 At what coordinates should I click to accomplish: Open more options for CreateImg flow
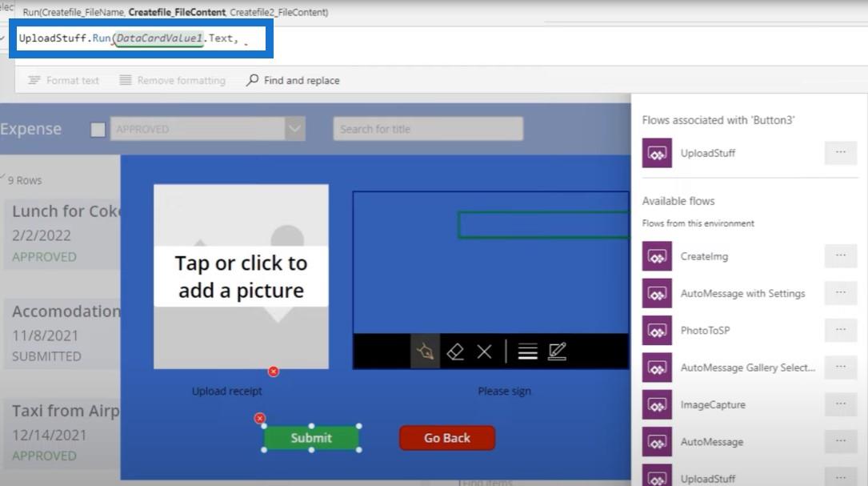tap(840, 255)
